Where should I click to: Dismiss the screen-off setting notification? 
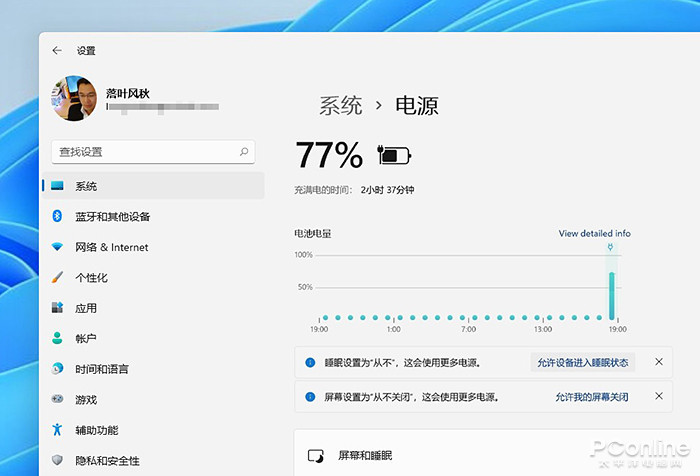658,397
